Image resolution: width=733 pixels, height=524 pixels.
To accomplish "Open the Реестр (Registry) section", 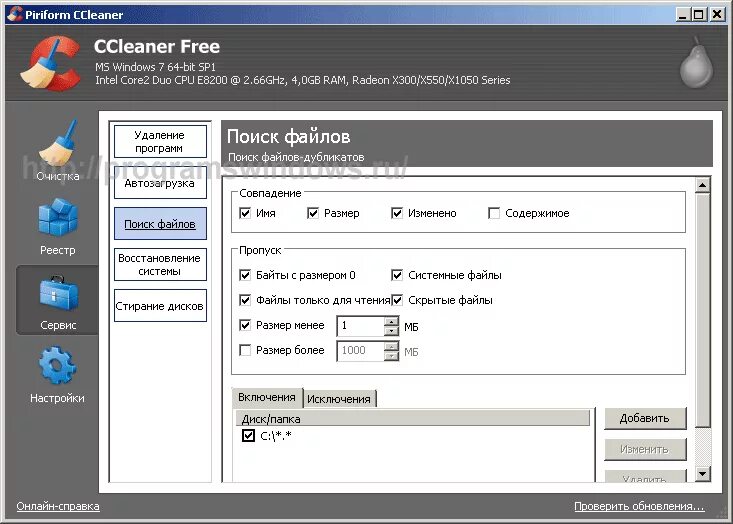I will (x=57, y=227).
